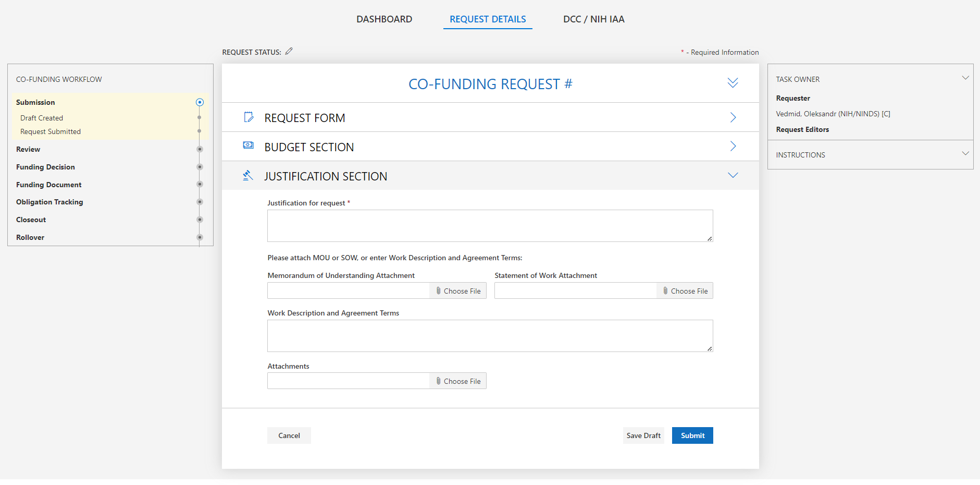Expand the Instructions panel
The height and width of the screenshot is (485, 980).
965,154
